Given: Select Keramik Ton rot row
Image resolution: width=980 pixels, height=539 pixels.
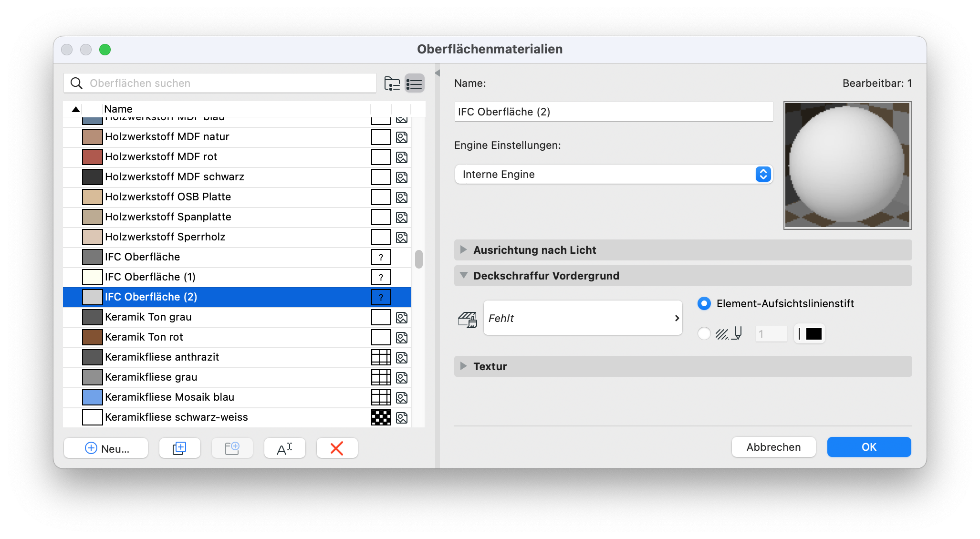Looking at the screenshot, I should 237,337.
